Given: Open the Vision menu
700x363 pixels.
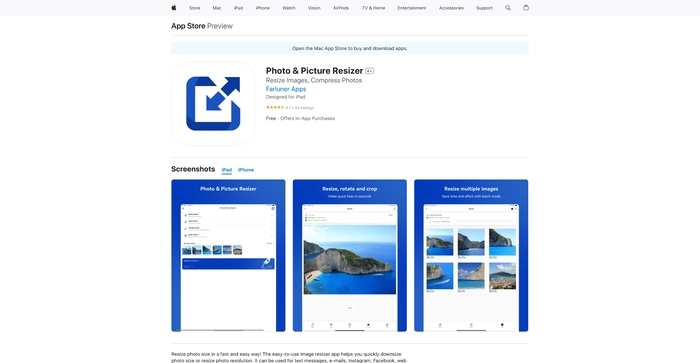Looking at the screenshot, I should click(314, 8).
